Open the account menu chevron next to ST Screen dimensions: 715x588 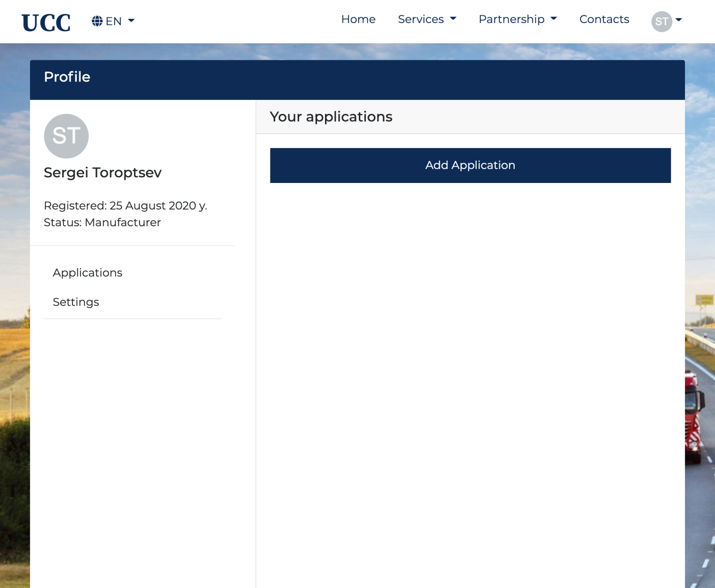tap(679, 21)
